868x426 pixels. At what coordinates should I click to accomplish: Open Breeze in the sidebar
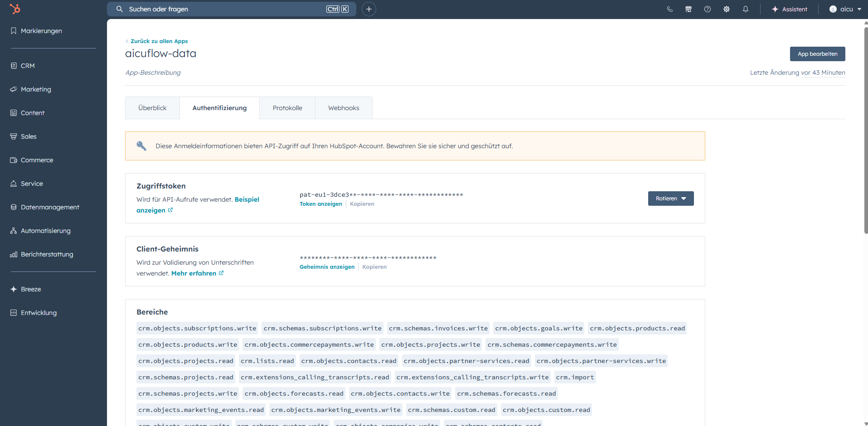click(x=31, y=289)
